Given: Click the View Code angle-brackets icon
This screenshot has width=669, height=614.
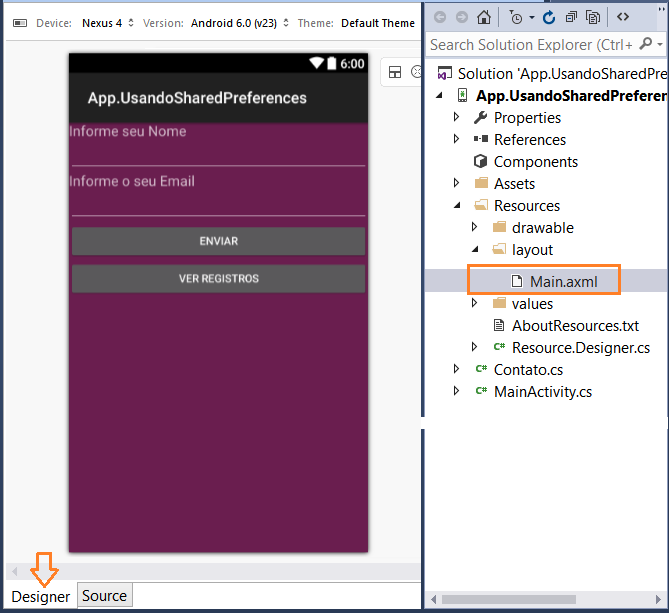Looking at the screenshot, I should 622,17.
